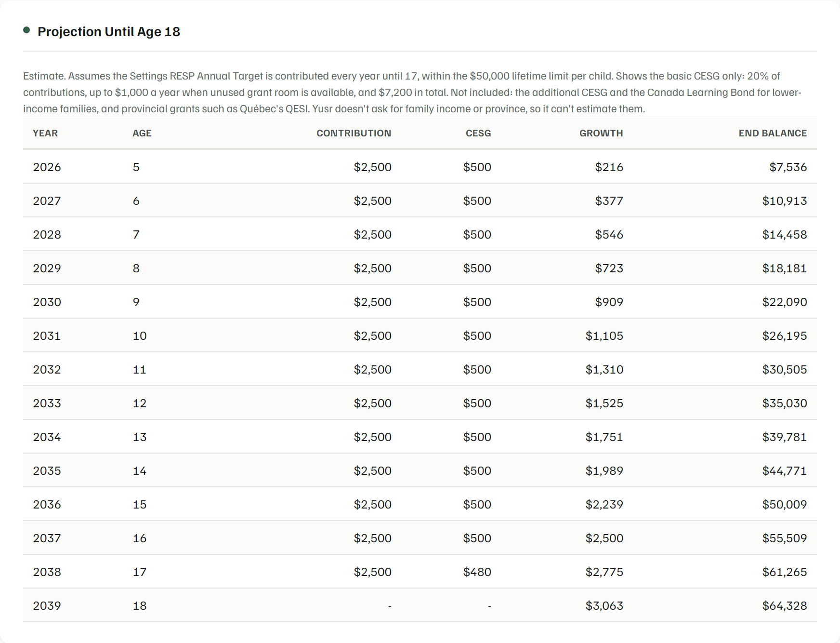Click the END BALANCE column header
This screenshot has height=643, width=840.
(x=773, y=134)
